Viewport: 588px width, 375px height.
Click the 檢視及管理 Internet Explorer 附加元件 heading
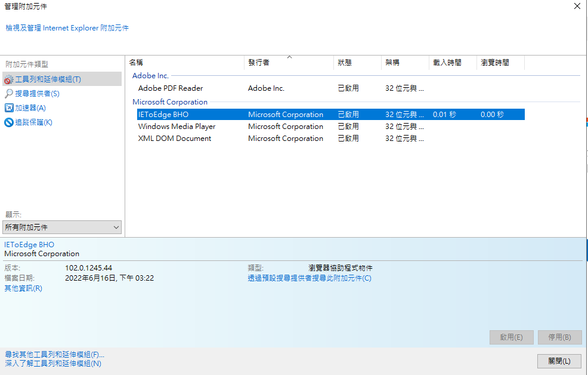(x=67, y=28)
